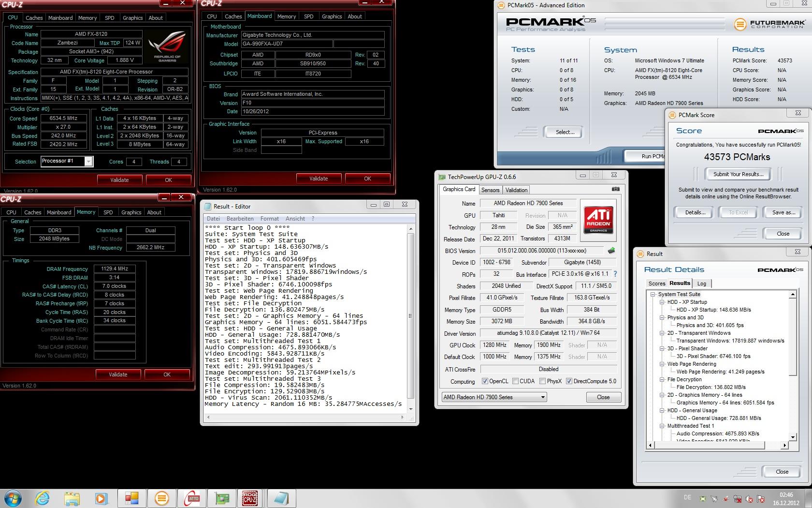The width and height of the screenshot is (812, 508).
Task: Click Save as button in PCMark Score
Action: click(x=783, y=212)
